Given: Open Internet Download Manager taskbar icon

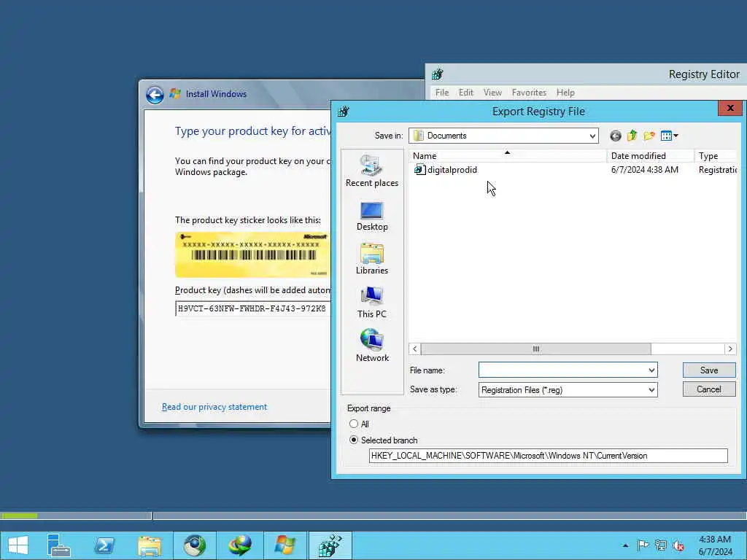Looking at the screenshot, I should click(239, 545).
